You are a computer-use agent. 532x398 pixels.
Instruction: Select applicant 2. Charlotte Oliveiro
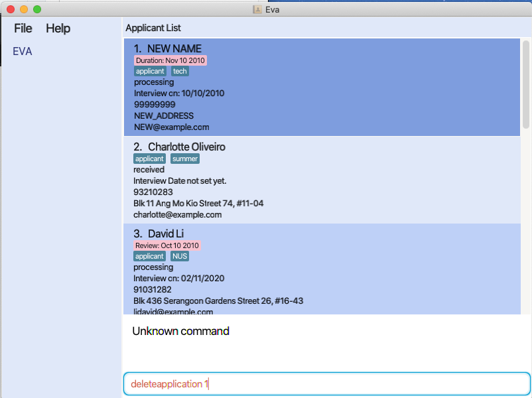click(322, 180)
